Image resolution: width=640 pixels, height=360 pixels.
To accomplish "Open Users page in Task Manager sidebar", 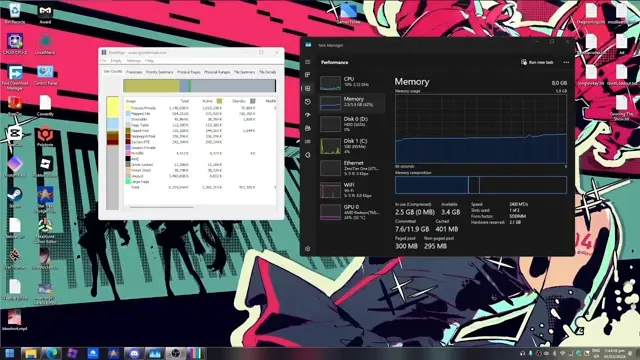I will click(308, 128).
